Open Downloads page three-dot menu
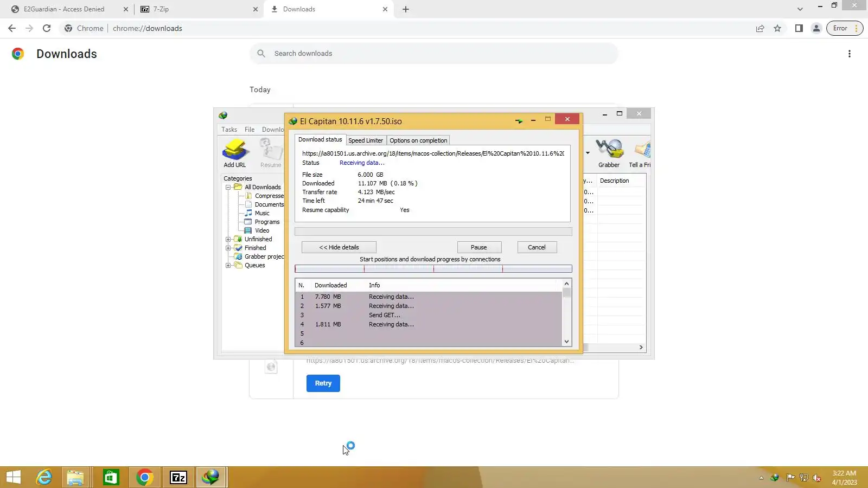Viewport: 868px width, 488px height. click(x=850, y=54)
